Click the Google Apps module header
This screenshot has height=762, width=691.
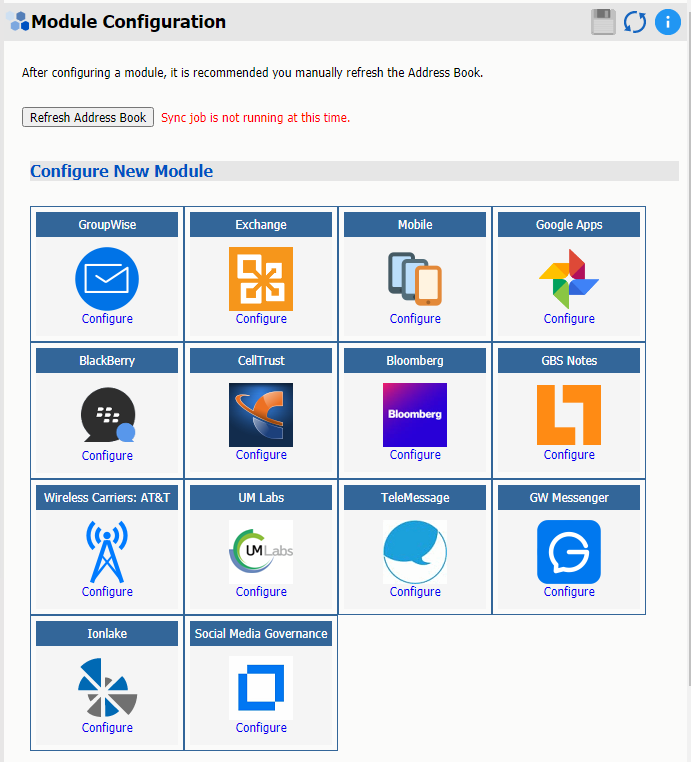pyautogui.click(x=569, y=225)
